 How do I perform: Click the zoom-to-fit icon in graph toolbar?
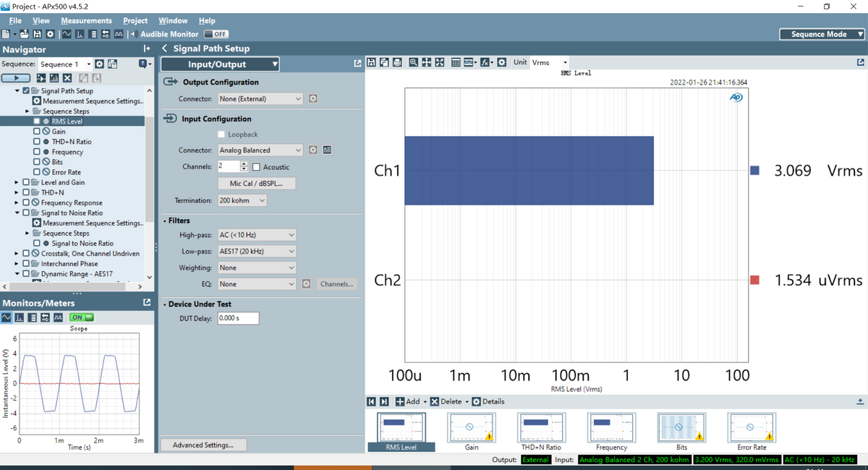click(x=439, y=62)
